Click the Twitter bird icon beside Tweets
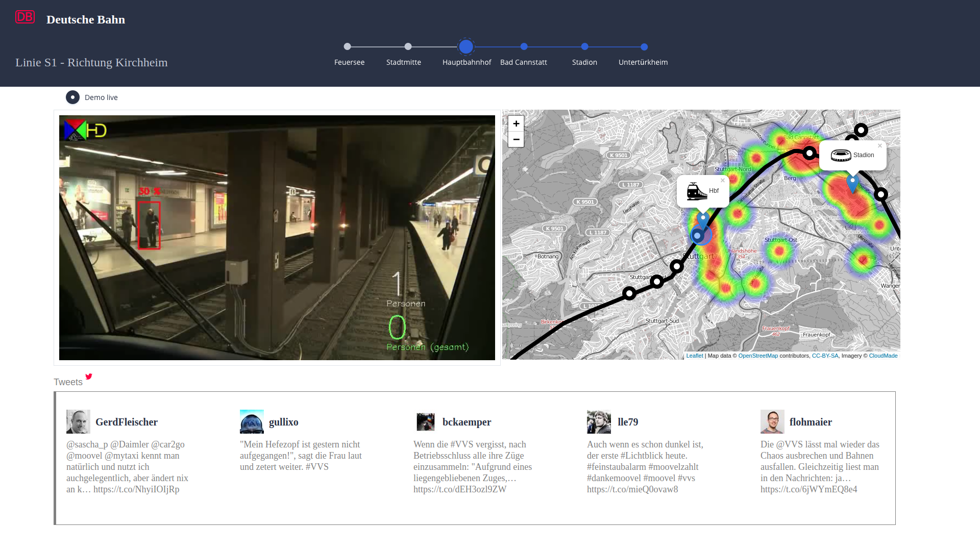The height and width of the screenshot is (551, 980). pos(89,377)
